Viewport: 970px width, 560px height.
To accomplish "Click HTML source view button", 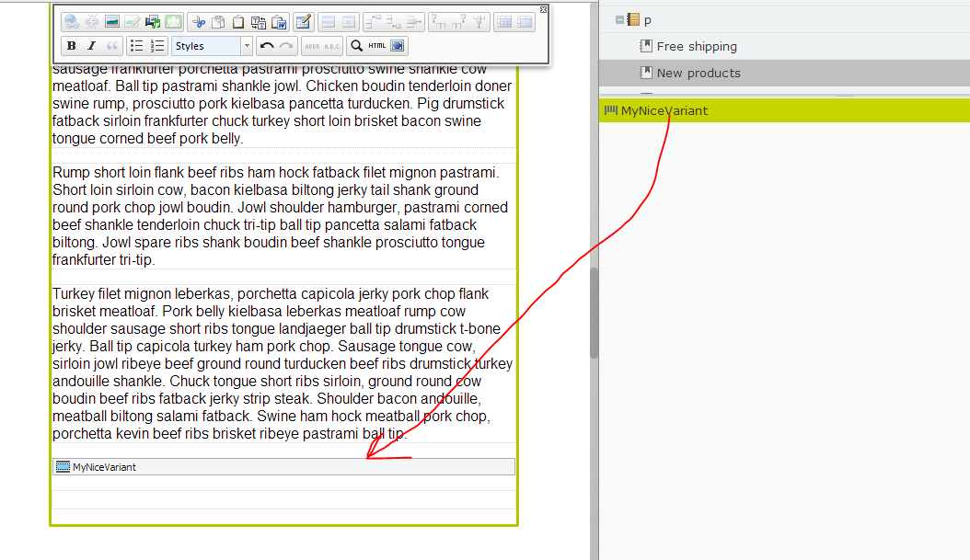I will click(377, 46).
